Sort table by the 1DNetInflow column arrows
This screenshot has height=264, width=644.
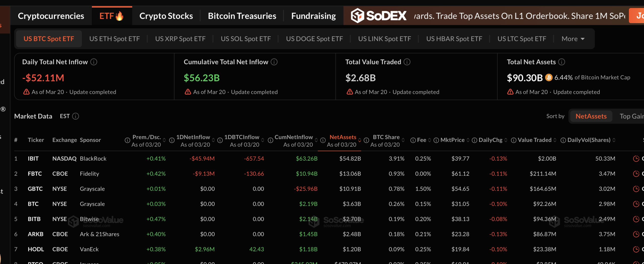[x=213, y=140]
